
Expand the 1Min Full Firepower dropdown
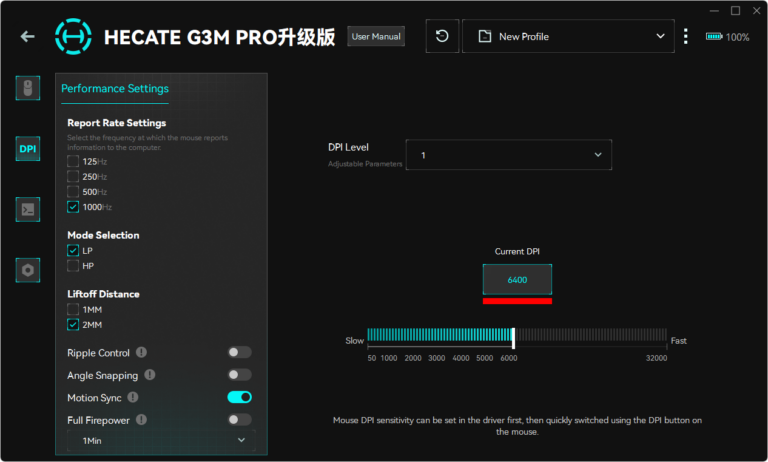161,440
